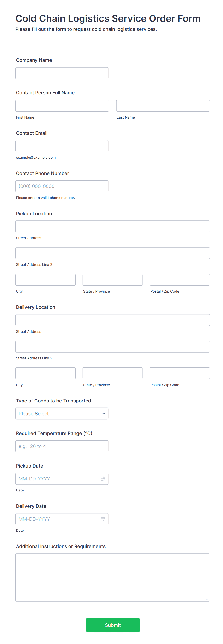Focus Additional Instructions text area
This screenshot has height=644, width=223.
112,577
